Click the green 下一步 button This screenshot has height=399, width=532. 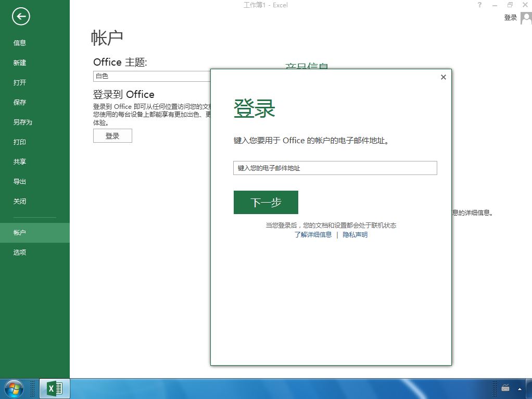(x=265, y=203)
